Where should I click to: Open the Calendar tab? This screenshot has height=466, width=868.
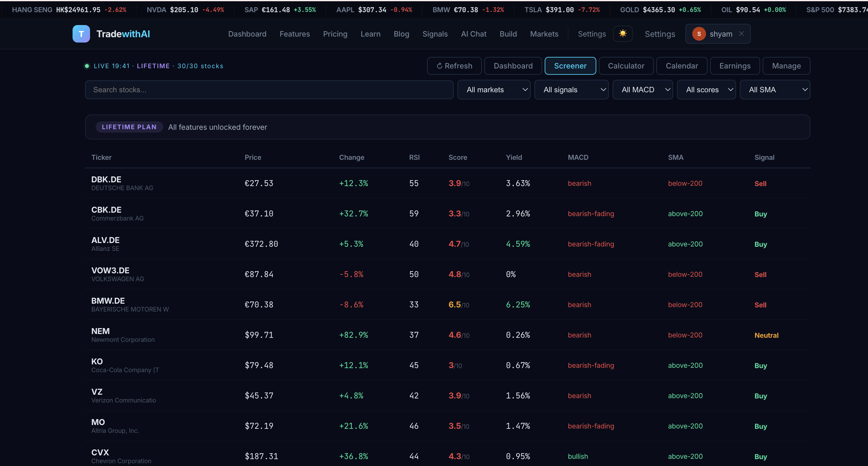(682, 66)
